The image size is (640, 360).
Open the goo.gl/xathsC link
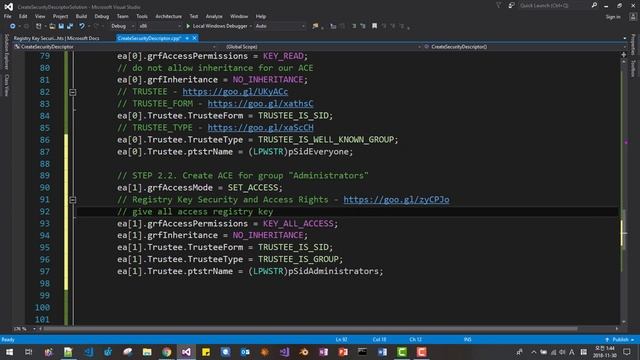(x=260, y=104)
